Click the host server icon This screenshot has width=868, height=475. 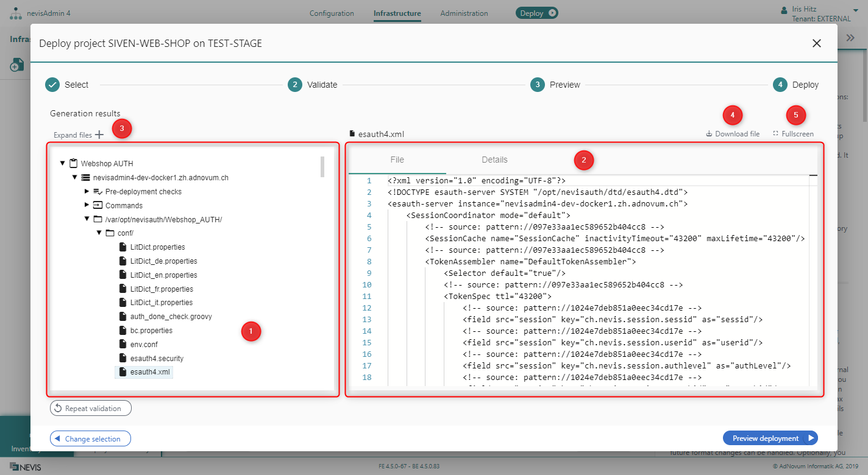[85, 177]
